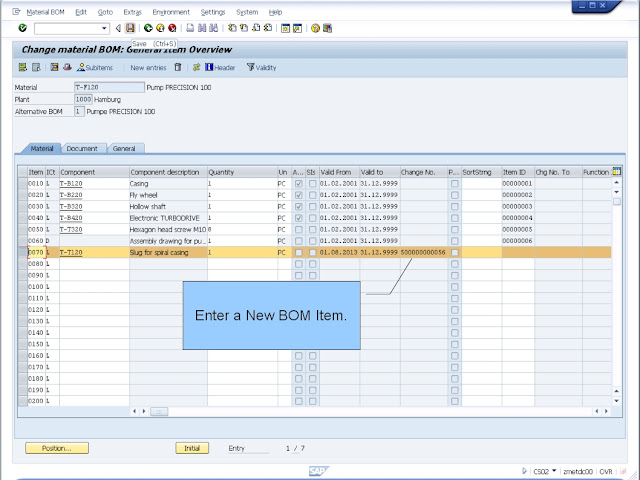Toggle P... column checkbox for Slug for spiral casing
640x480 pixels.
(x=455, y=253)
